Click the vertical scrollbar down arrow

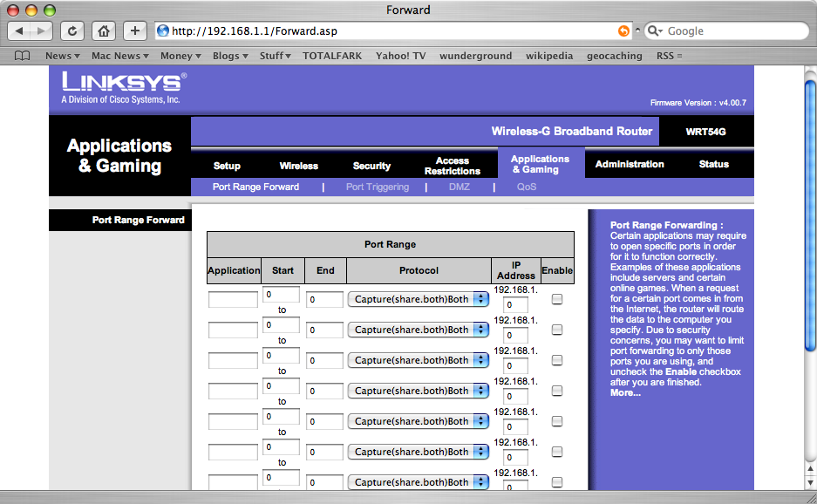point(810,481)
